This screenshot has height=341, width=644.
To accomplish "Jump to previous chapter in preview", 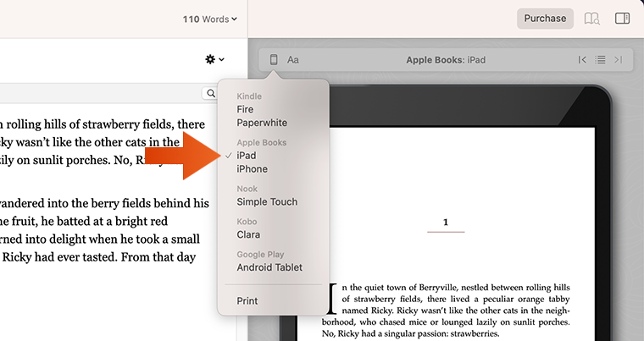I will pos(582,60).
